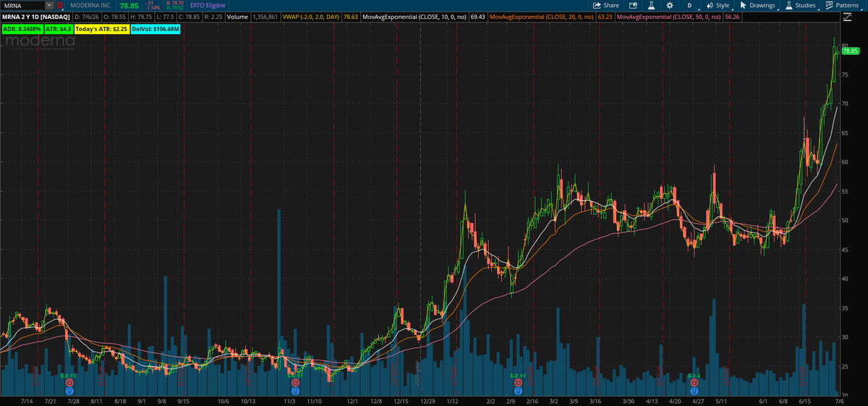Click the flask icon left of the gear
This screenshot has height=406, width=868.
[x=650, y=5]
